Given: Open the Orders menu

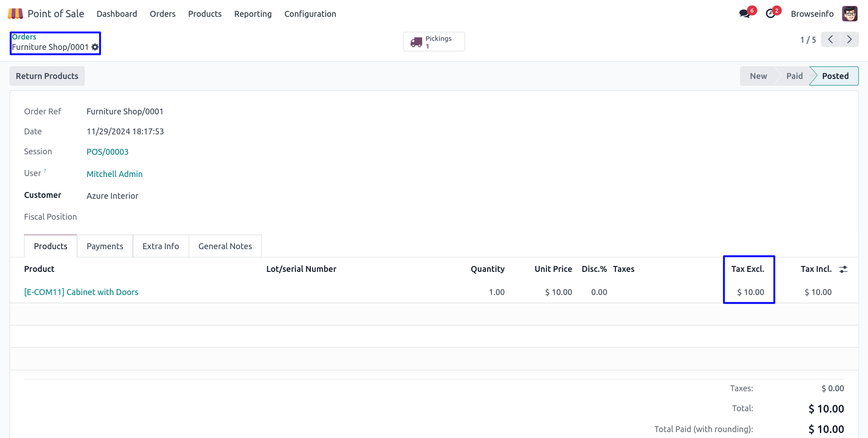Looking at the screenshot, I should [x=162, y=14].
